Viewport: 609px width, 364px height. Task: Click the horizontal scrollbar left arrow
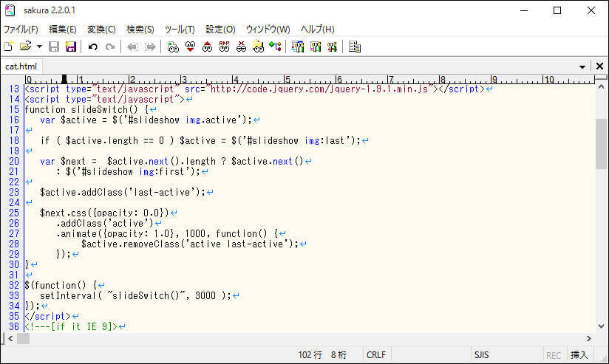[10, 338]
